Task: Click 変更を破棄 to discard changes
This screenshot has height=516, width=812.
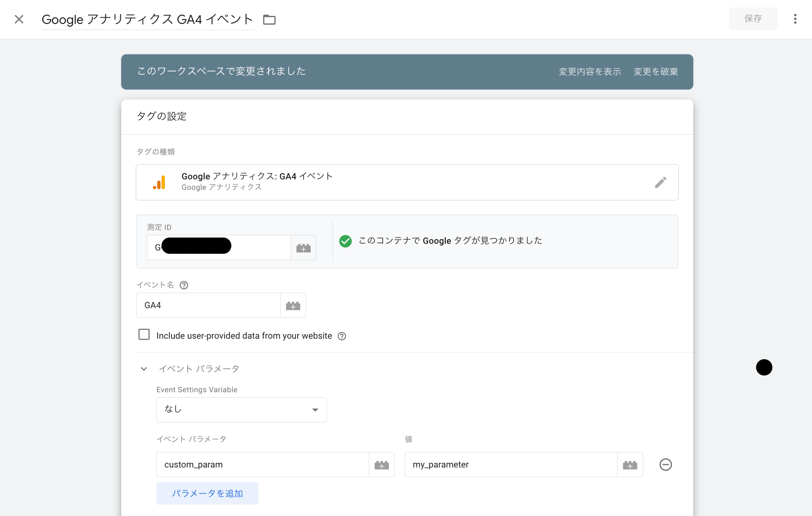Action: [x=656, y=72]
